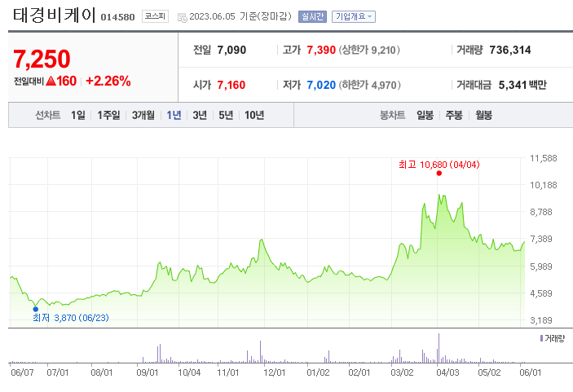Click the x-axis date label 09/01

[147, 372]
